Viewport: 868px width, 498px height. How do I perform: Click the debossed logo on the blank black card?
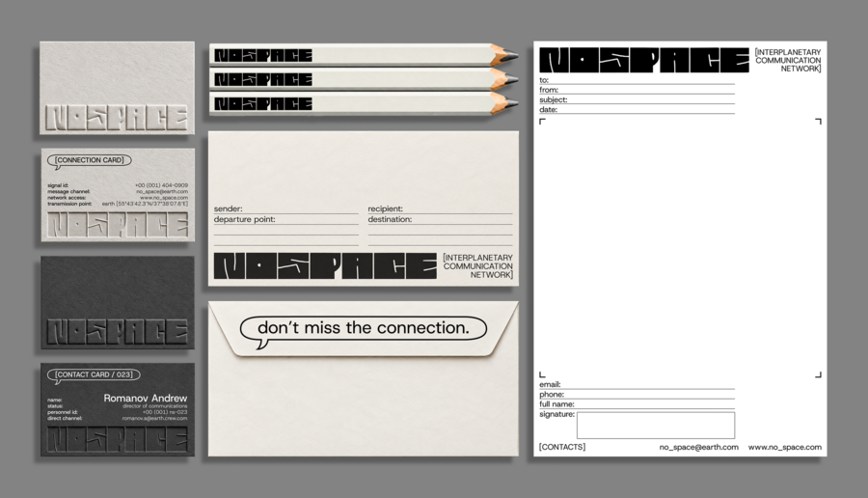pyautogui.click(x=118, y=332)
